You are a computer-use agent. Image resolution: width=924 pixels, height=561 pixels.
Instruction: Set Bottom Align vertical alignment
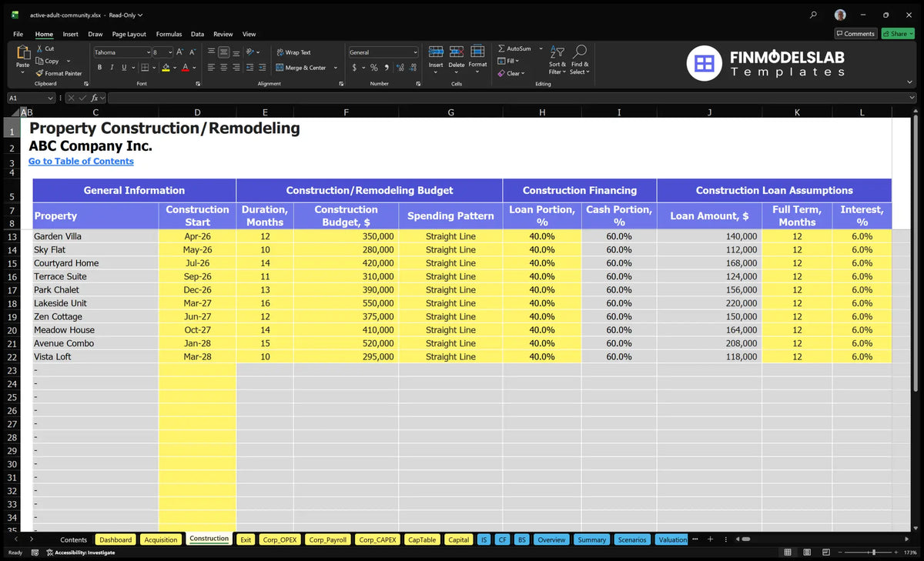point(236,52)
